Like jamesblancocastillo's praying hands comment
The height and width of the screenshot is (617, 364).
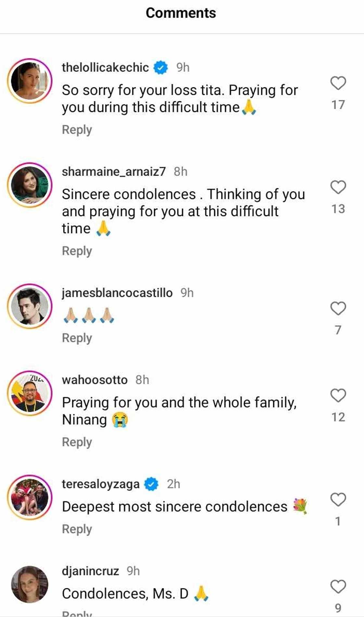click(x=338, y=308)
